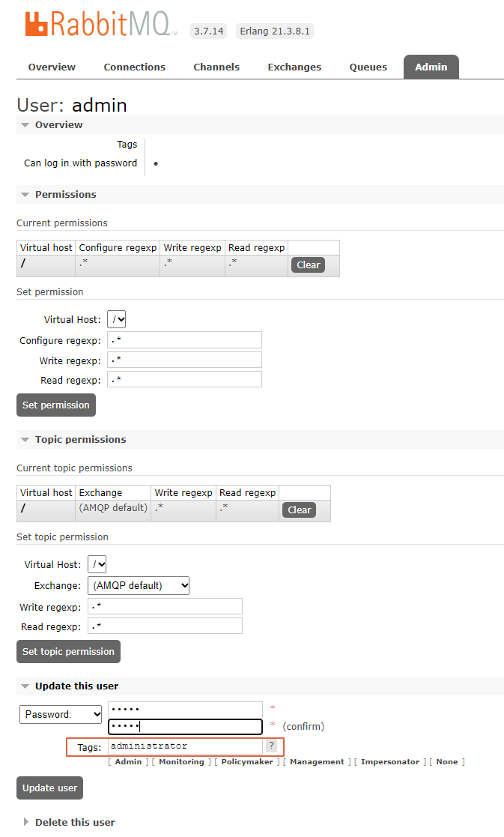The image size is (504, 837).
Task: Click the Update user button
Action: 49,788
